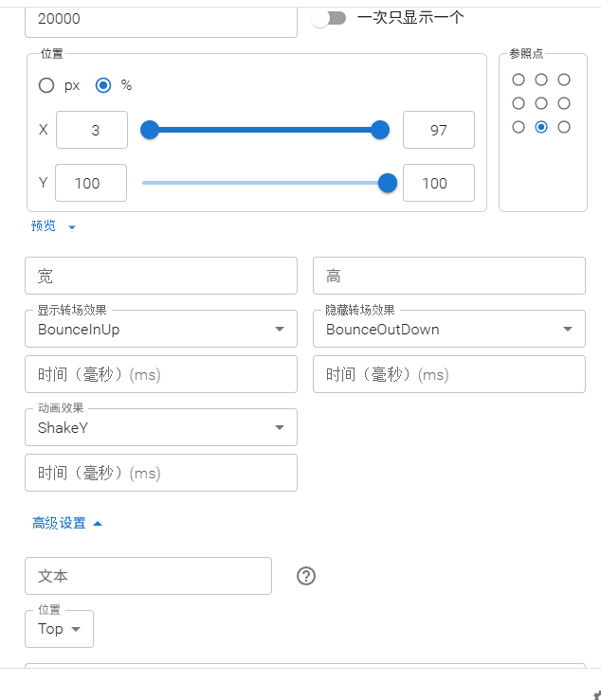Viewport: 601px width, 700px height.
Task: Click the Y slider handle
Action: pos(388,183)
